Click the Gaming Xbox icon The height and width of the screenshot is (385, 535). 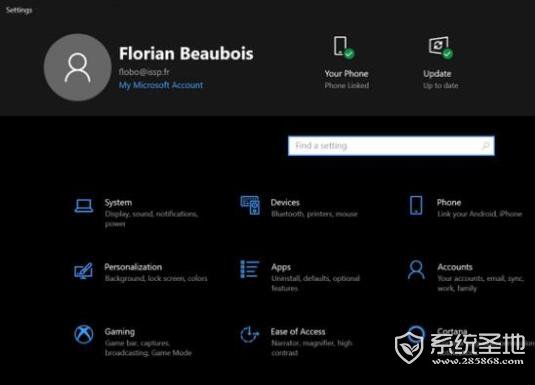pos(84,334)
